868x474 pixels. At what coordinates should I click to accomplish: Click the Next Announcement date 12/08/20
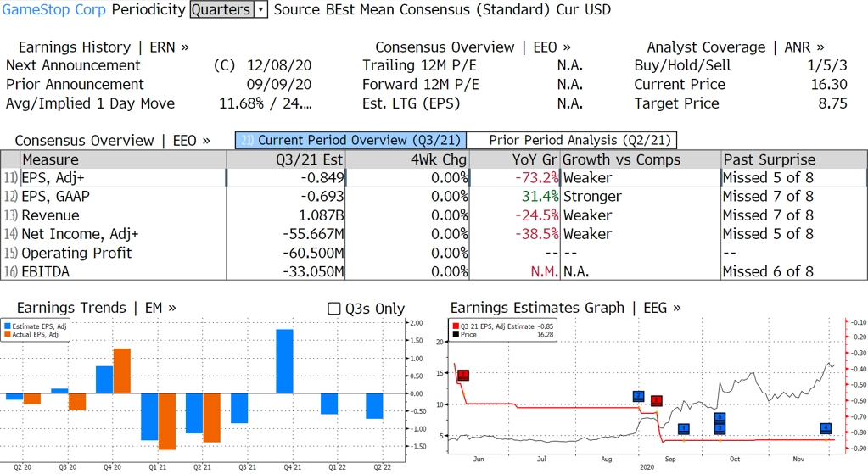pos(279,65)
